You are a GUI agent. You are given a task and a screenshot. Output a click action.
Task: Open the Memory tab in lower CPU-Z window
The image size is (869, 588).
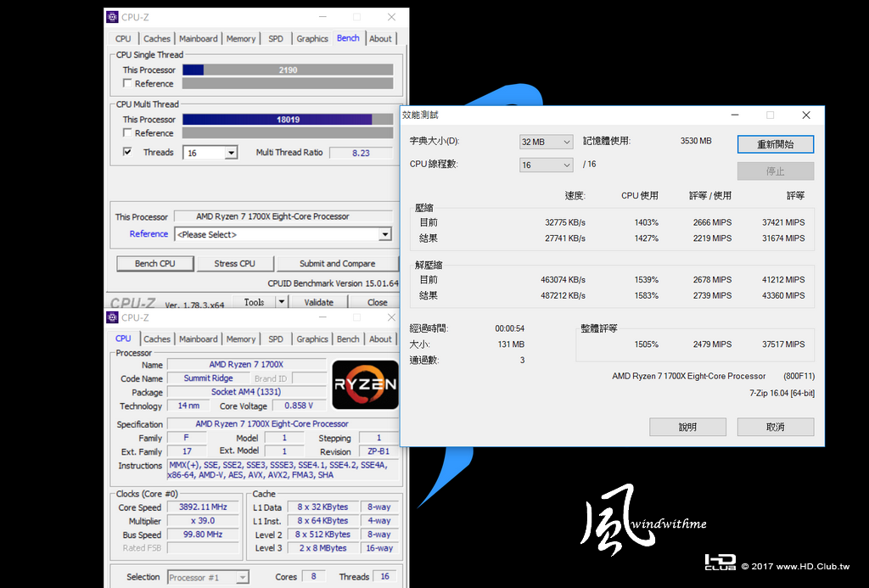[x=241, y=339]
